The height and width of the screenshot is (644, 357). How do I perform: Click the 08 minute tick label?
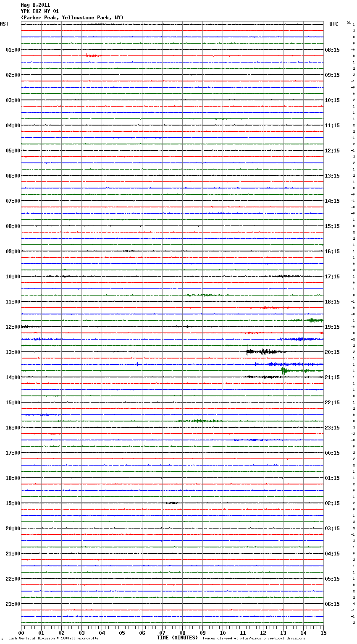click(182, 633)
